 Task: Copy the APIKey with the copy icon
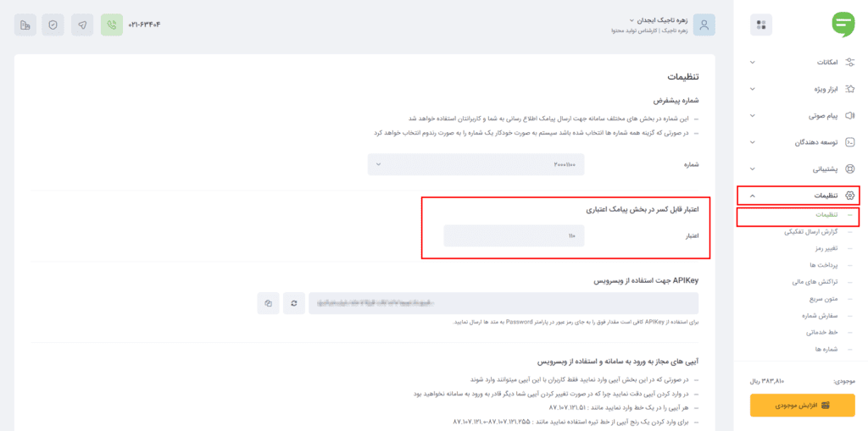[x=269, y=303]
